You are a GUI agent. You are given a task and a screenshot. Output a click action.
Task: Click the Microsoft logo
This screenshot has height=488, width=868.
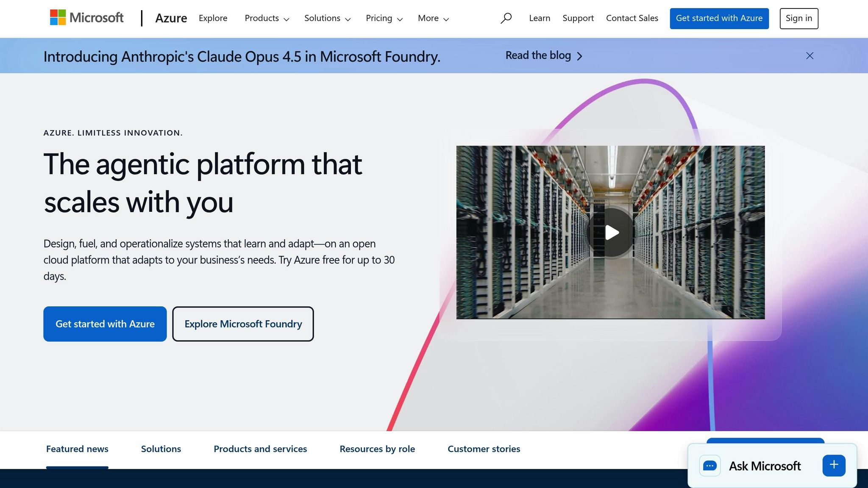[x=86, y=18]
